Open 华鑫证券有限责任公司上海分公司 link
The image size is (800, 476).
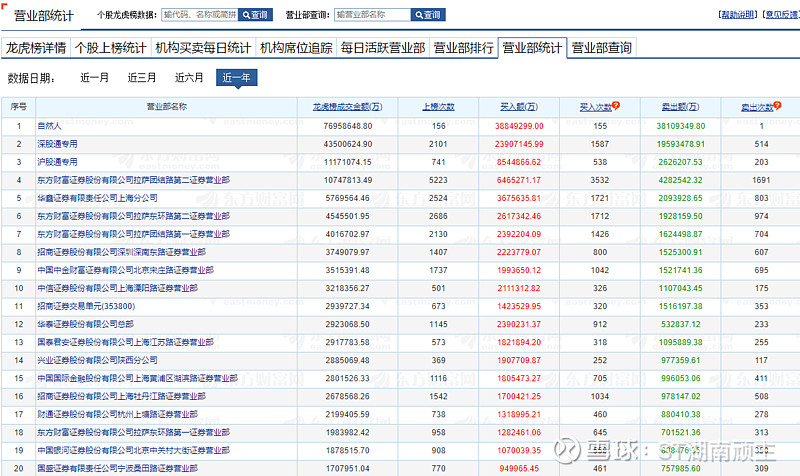97,198
